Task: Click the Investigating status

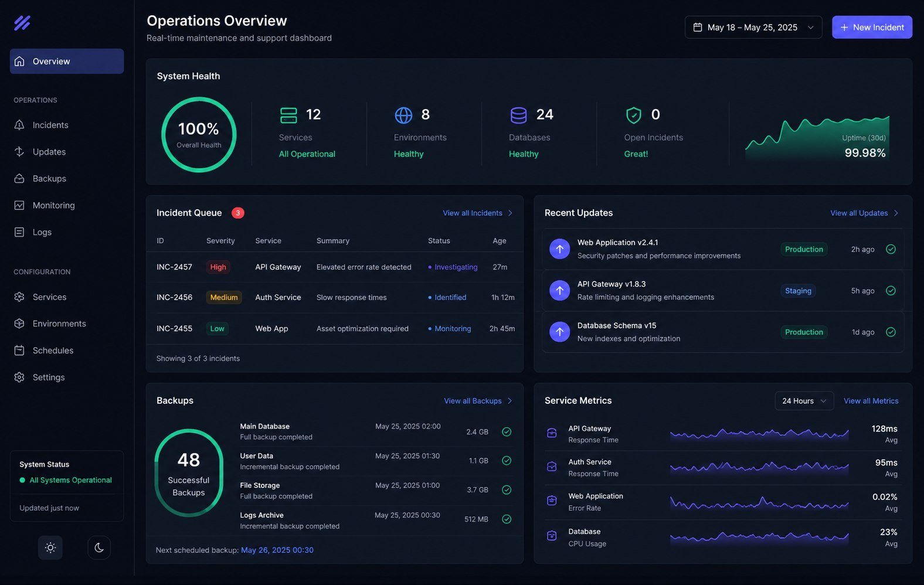Action: (453, 267)
